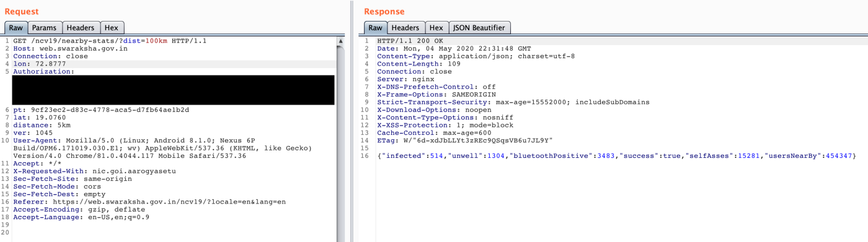Click the Accept: */* header line
Screen dimensions: 868x242
click(37, 163)
